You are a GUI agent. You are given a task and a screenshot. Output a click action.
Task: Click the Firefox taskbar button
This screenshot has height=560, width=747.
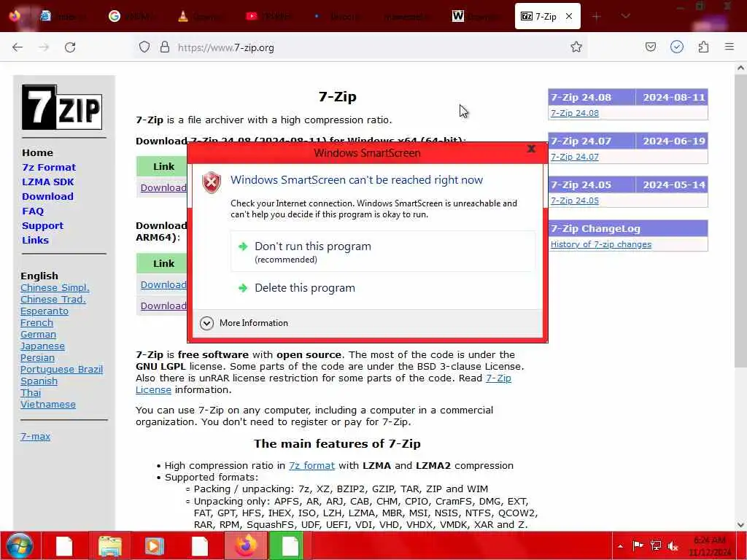click(x=246, y=546)
